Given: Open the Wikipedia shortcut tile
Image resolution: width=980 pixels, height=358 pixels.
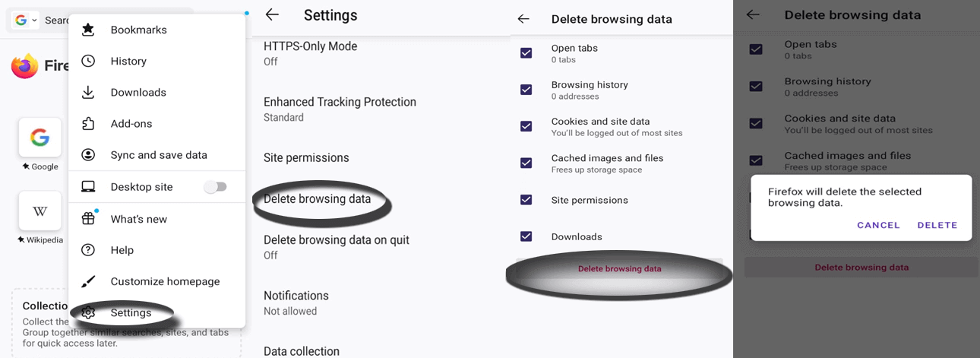Looking at the screenshot, I should [40, 211].
